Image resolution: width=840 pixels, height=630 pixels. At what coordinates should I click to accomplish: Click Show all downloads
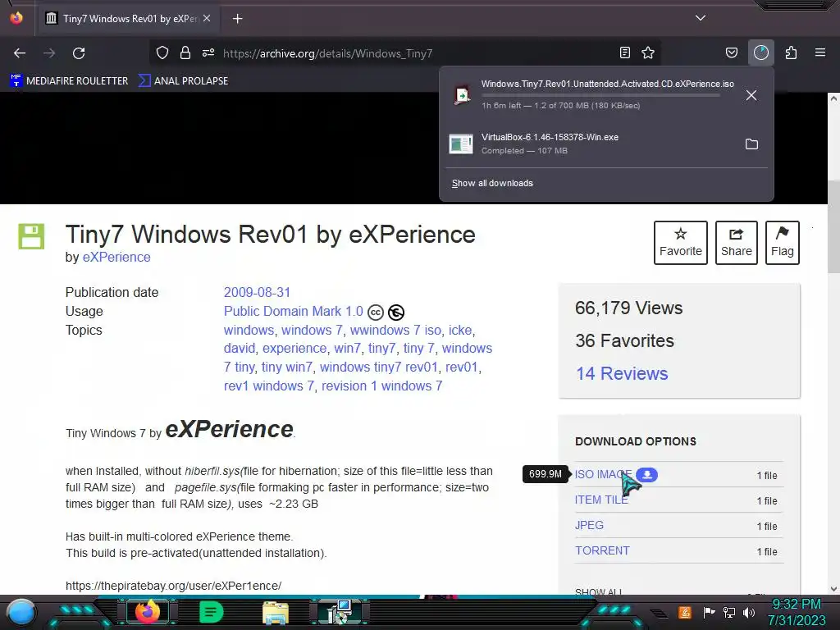click(x=492, y=183)
